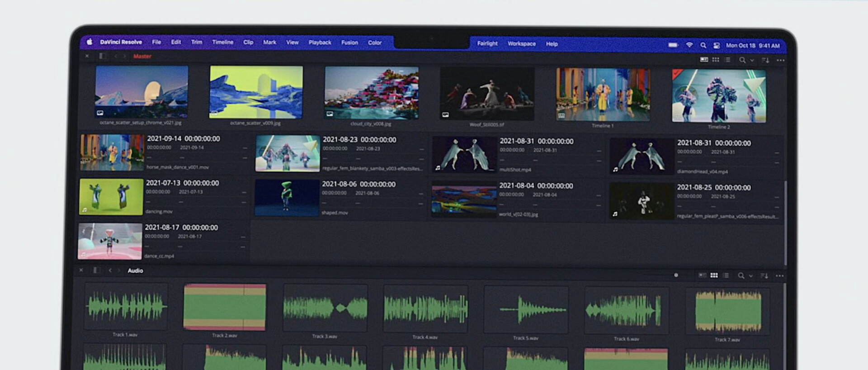The image size is (868, 370).
Task: Select the octane_scatter_v009.jpg thumbnail
Action: [256, 92]
